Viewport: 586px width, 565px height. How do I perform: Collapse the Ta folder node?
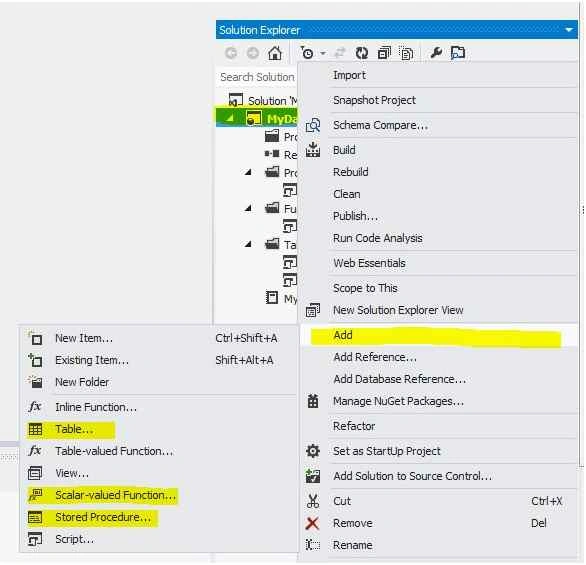coord(248,244)
